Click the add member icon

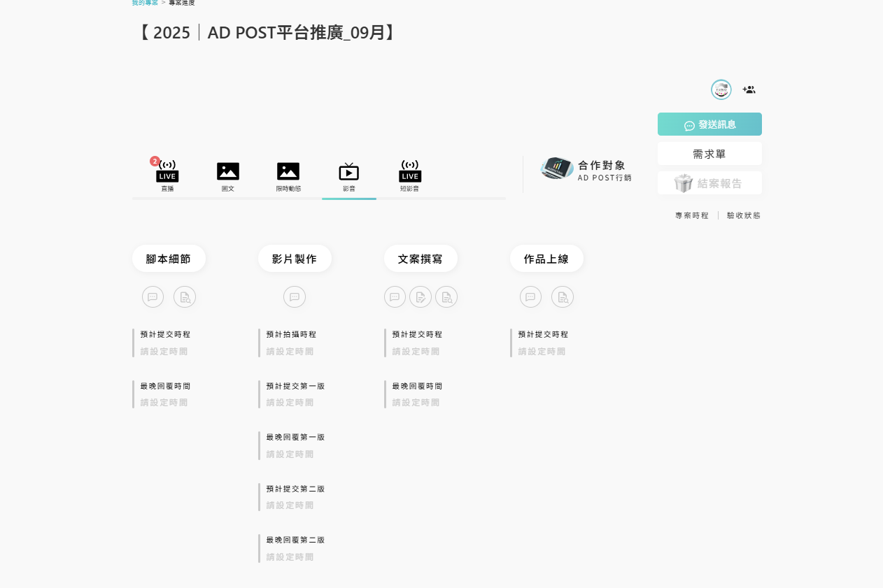coord(749,89)
